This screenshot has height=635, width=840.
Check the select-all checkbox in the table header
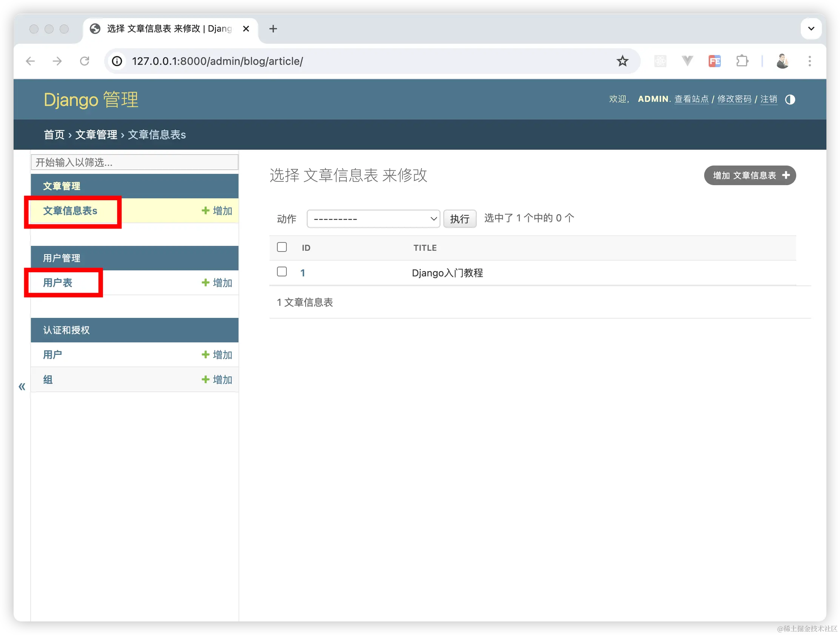click(x=282, y=247)
